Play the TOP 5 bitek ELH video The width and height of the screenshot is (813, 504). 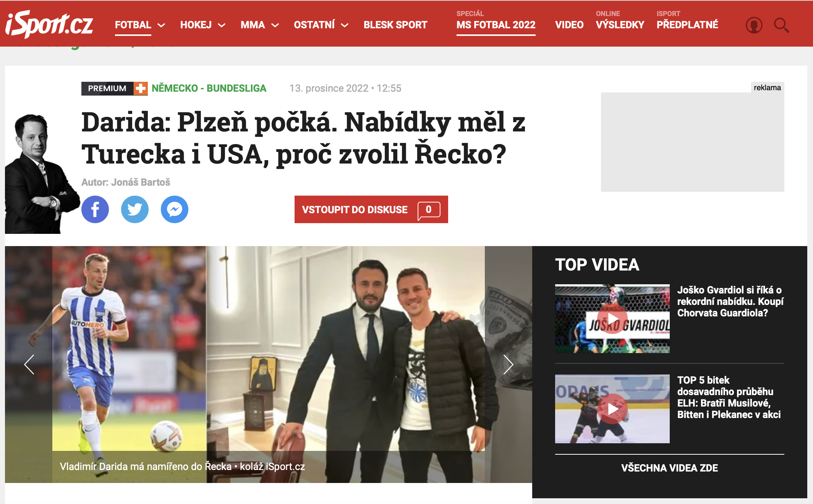612,409
